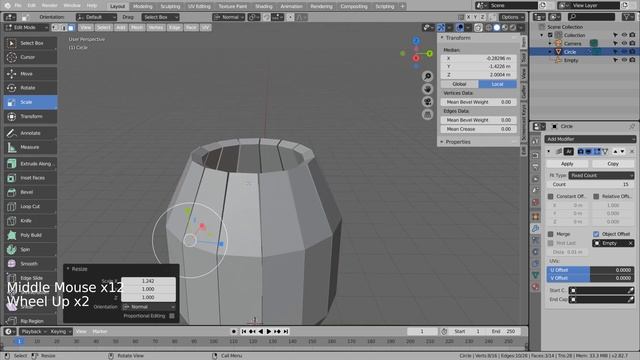Click the zoom viewport magnifier icon

click(427, 76)
